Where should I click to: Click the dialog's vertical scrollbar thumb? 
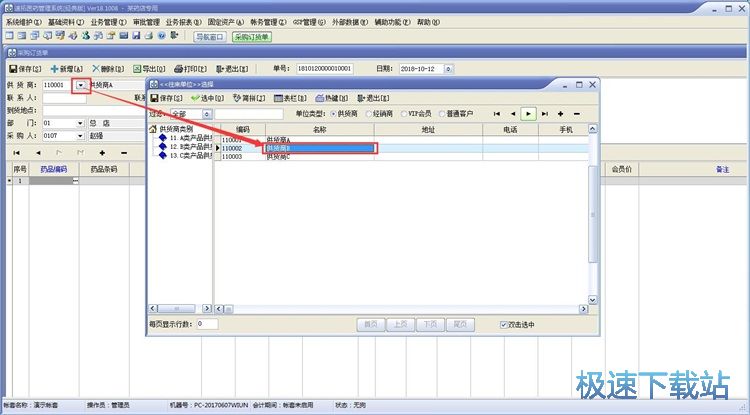(x=593, y=214)
